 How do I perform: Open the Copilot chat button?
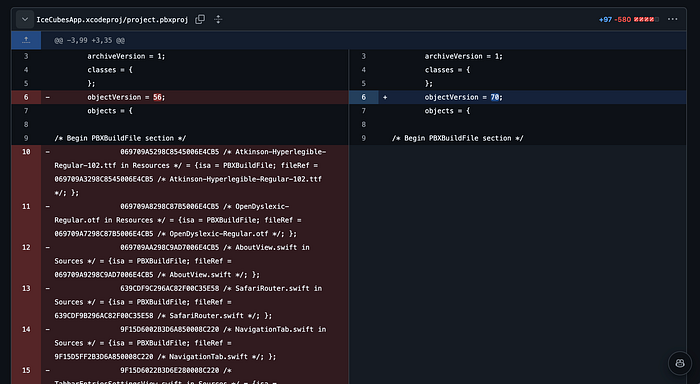click(x=680, y=363)
